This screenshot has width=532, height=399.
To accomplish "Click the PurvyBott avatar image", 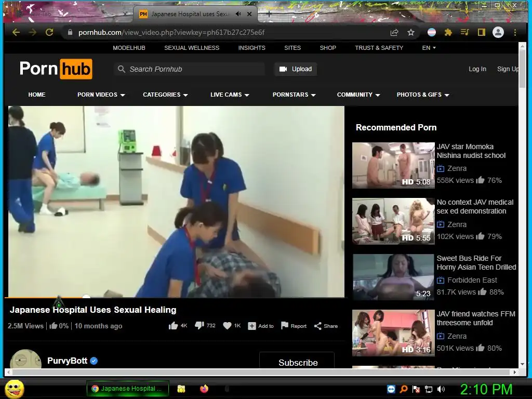I will (26, 359).
